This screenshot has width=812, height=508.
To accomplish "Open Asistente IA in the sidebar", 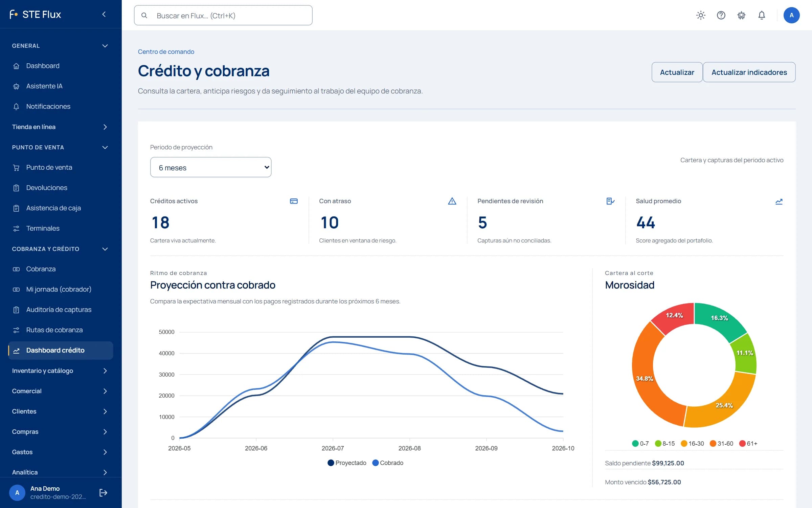I will coord(60,86).
